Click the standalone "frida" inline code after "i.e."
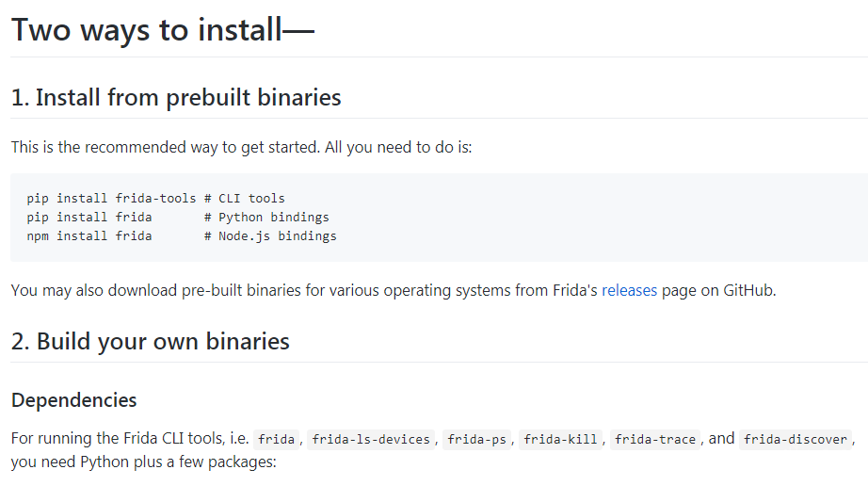 click(277, 439)
